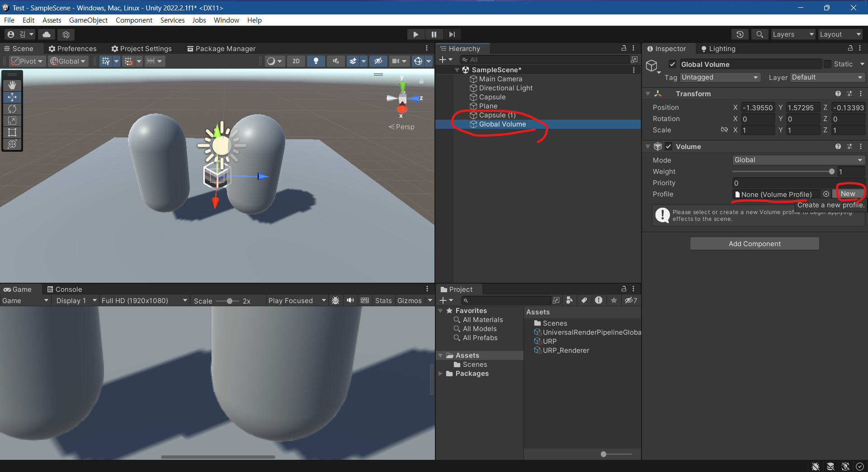
Task: Toggle the Volume component checkbox
Action: pyautogui.click(x=669, y=146)
